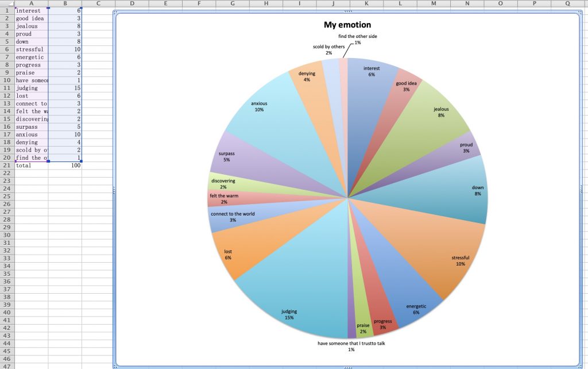
Task: Click the selection fill handle below B20
Action: tap(82, 162)
